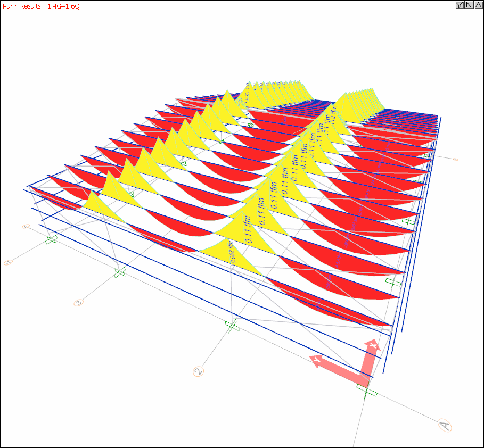Screen dimensions: 484x448
Task: Click the 'Purlin Results : 1.4G+1.6Q' title text
Action: pyautogui.click(x=41, y=5)
